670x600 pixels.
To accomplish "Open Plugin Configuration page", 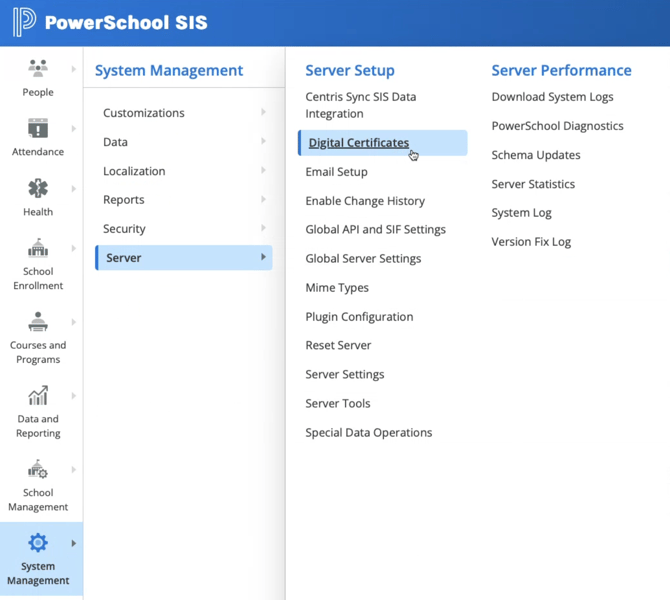I will click(x=359, y=317).
